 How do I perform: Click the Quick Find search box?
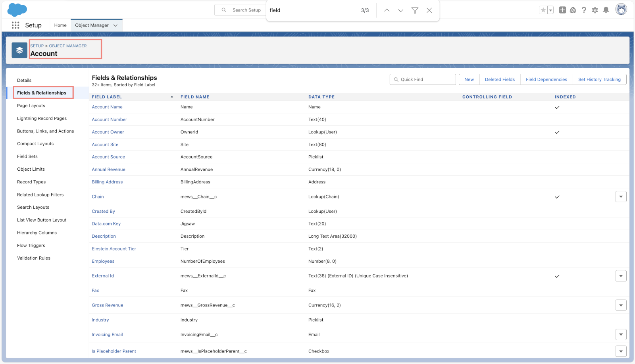tap(423, 79)
